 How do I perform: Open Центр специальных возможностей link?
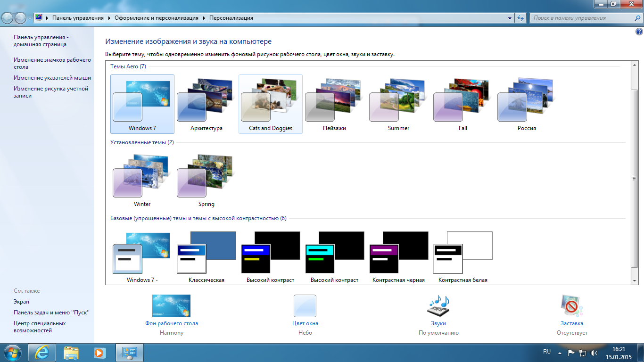(40, 327)
